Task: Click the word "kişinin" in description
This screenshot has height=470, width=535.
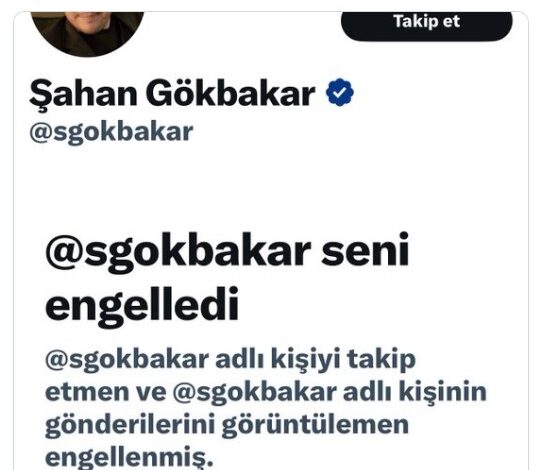Action: click(x=443, y=393)
